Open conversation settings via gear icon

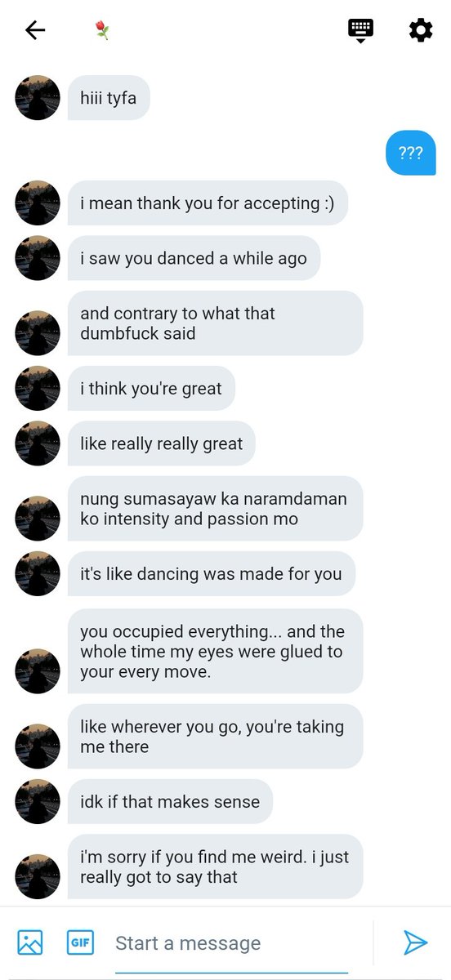tap(420, 31)
